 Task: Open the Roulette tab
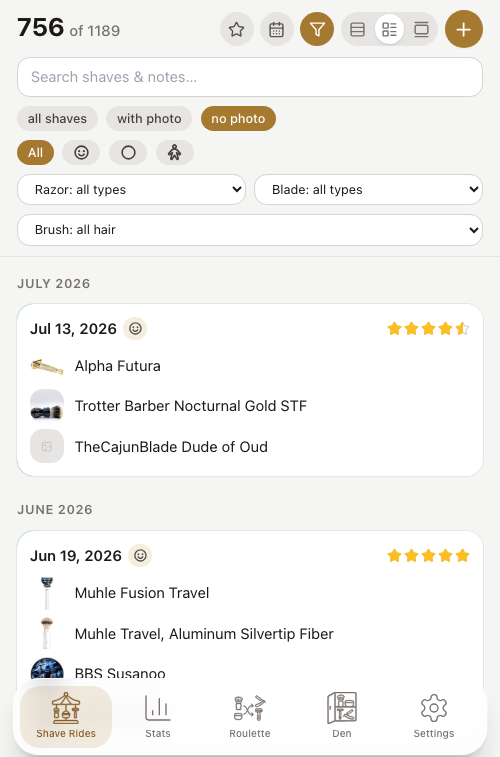(250, 716)
